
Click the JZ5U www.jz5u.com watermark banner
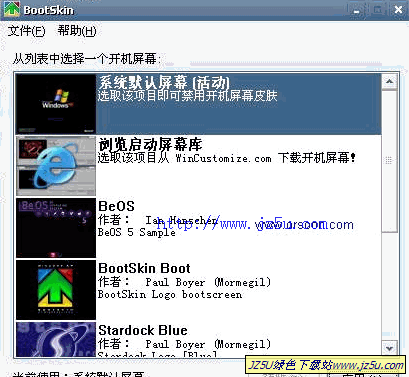click(x=326, y=365)
